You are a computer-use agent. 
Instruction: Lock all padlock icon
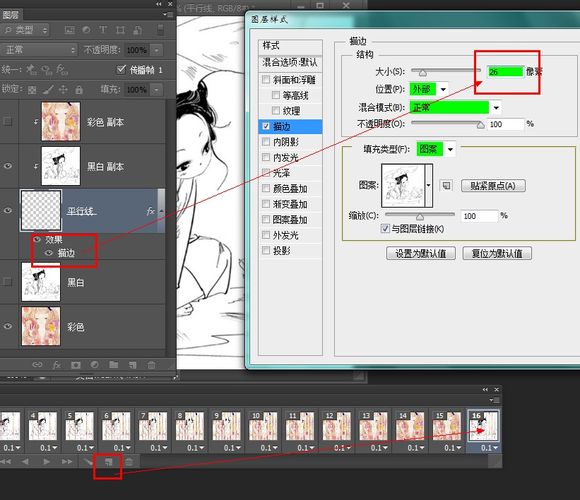point(79,89)
